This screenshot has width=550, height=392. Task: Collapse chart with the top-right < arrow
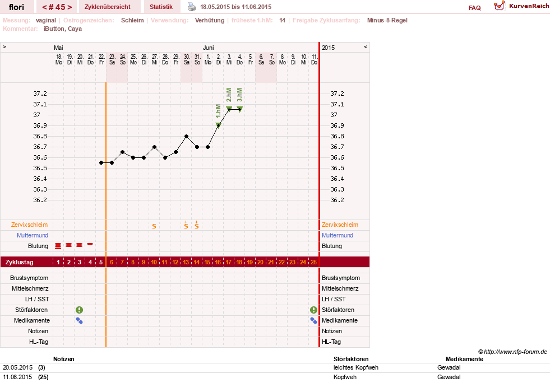366,47
